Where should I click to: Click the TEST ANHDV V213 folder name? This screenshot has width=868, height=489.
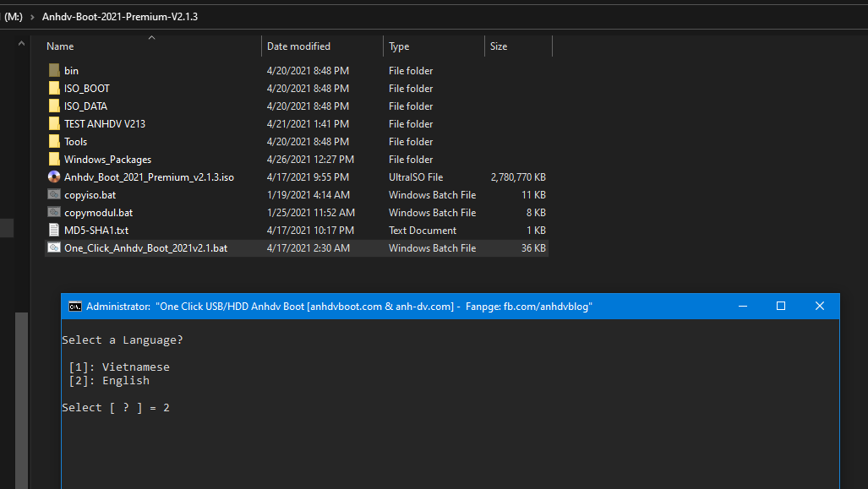coord(105,124)
